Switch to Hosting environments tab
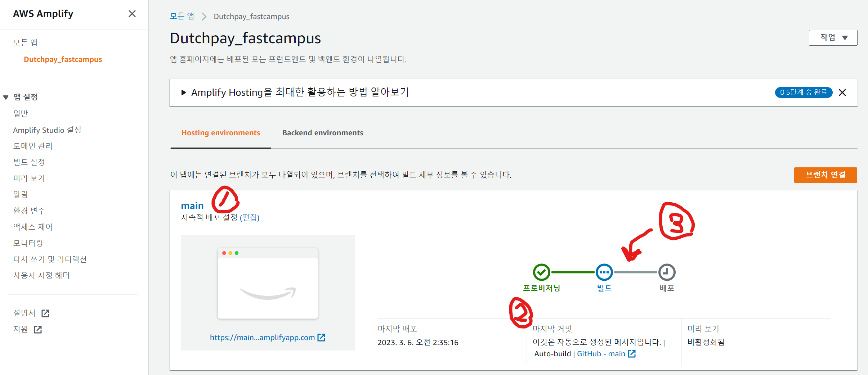 (220, 133)
